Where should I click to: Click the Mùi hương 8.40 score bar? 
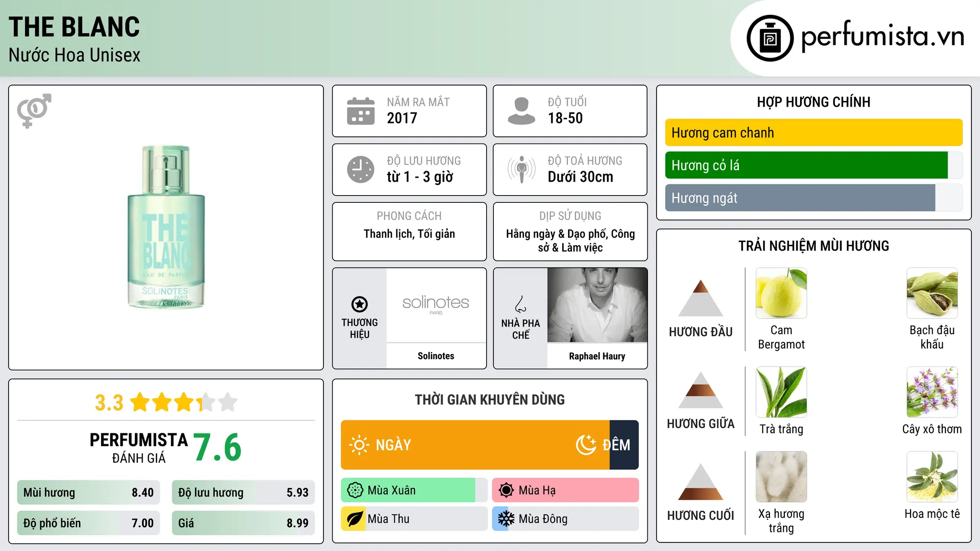[x=89, y=493]
